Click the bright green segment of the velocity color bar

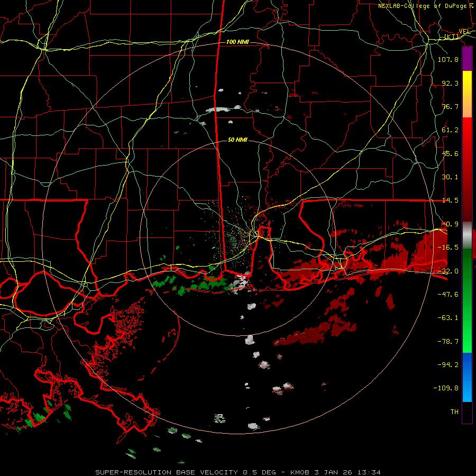tap(467, 300)
